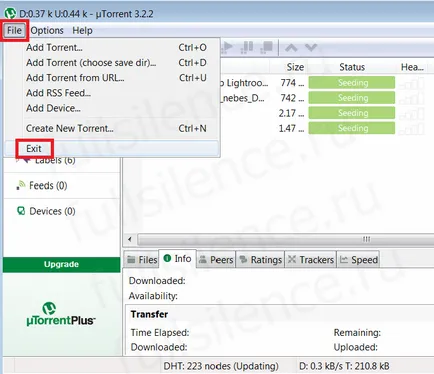Choose Add Device... menu entry
This screenshot has width=434, height=374.
(x=112, y=108)
